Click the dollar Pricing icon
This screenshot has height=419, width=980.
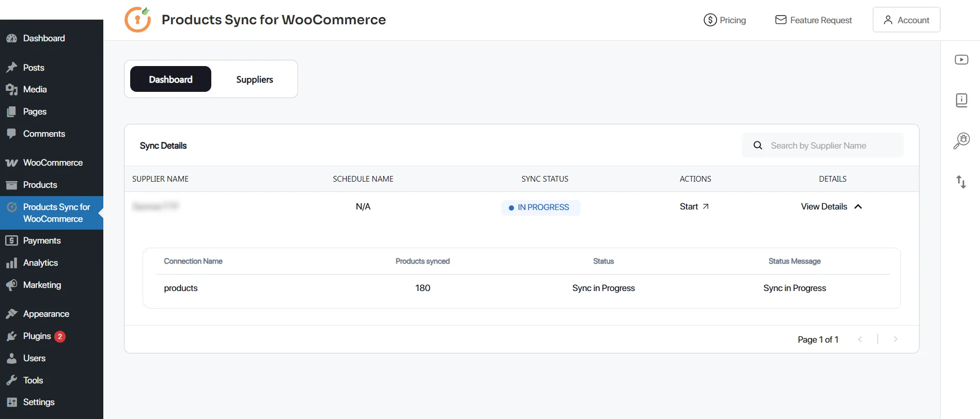[710, 20]
